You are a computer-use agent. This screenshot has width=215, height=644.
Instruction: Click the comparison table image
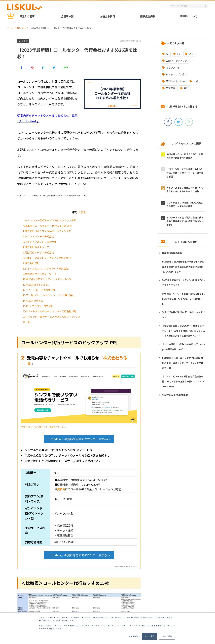(x=79, y=603)
